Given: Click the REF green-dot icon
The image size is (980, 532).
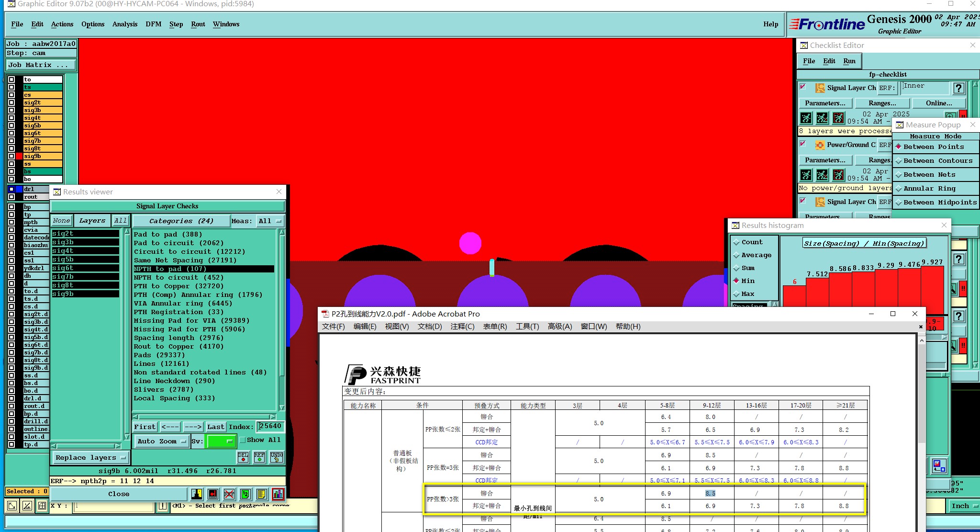Looking at the screenshot, I should coord(259,457).
